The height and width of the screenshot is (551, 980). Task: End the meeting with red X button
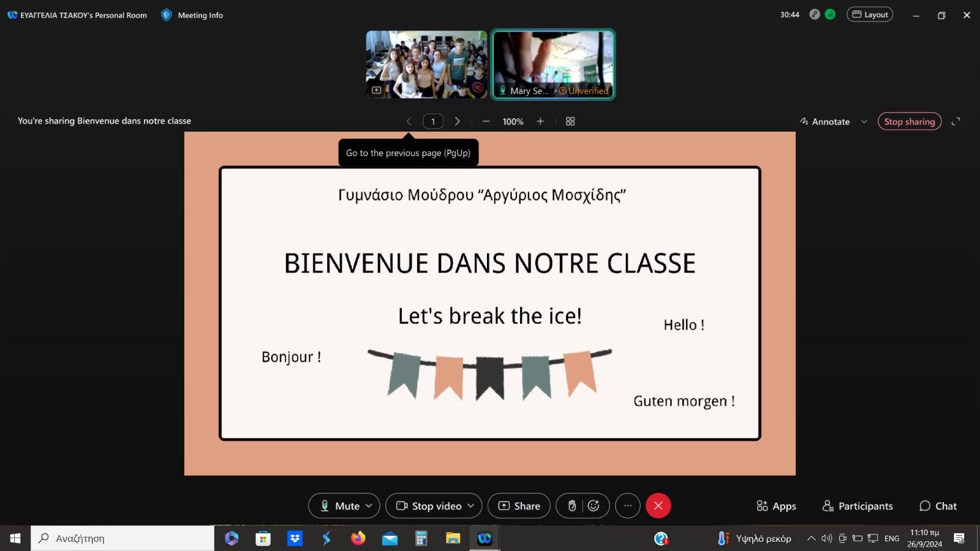coord(658,506)
